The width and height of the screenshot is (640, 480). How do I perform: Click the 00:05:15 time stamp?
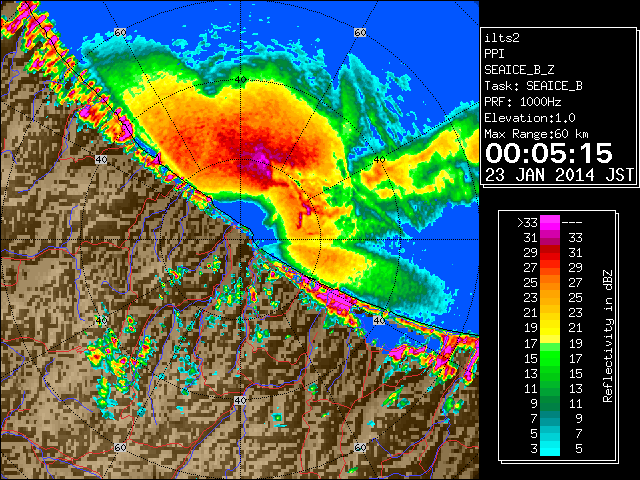(x=549, y=153)
